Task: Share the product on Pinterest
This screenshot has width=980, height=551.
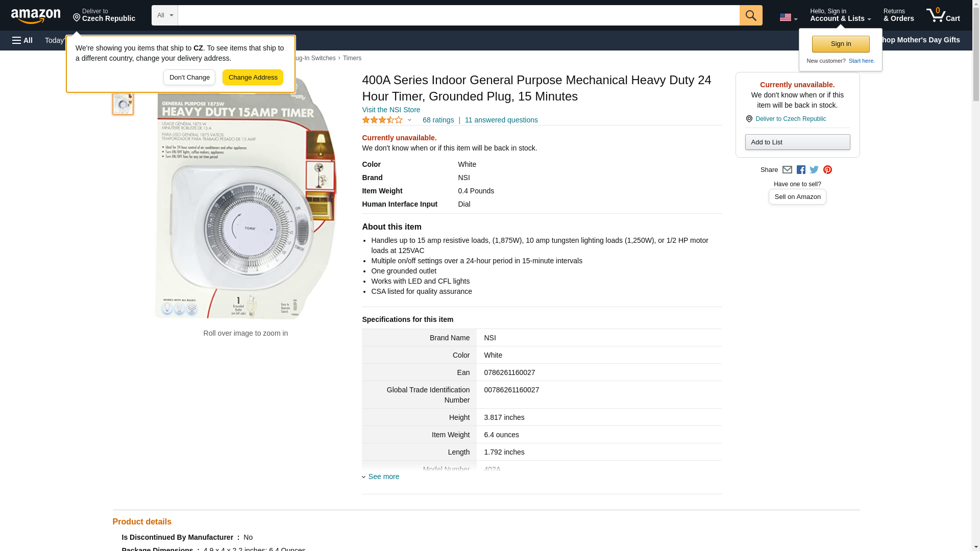Action: [827, 170]
